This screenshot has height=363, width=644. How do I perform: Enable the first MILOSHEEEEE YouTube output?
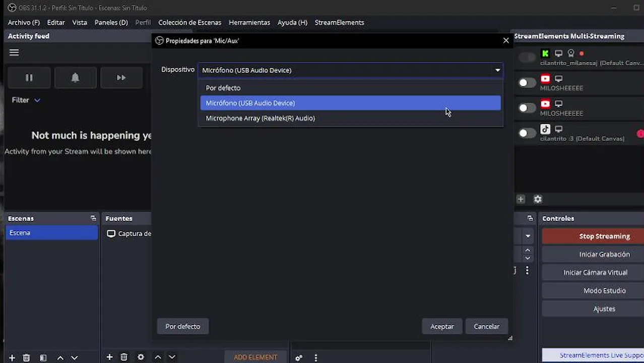pos(527,83)
